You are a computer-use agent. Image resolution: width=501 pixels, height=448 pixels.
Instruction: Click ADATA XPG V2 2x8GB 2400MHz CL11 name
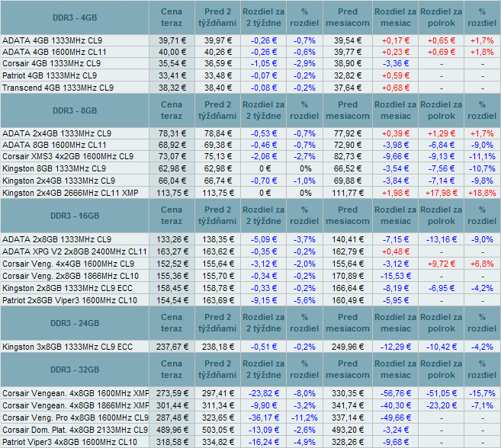[x=75, y=251]
